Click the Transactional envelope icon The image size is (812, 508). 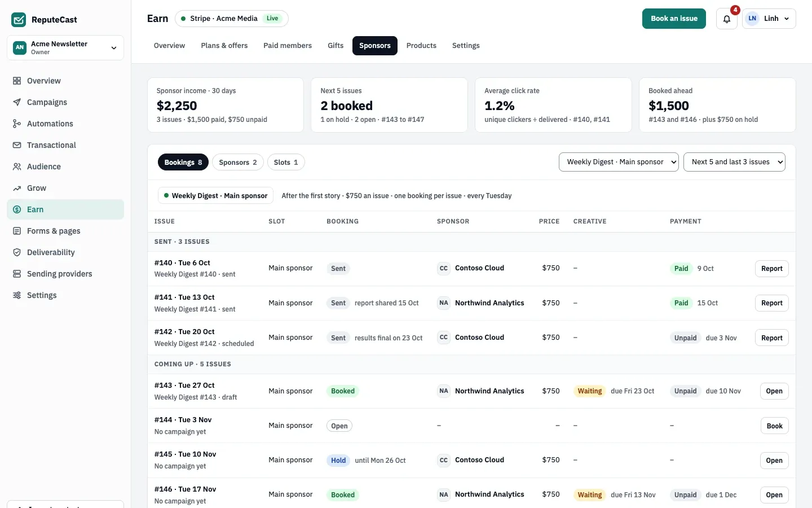pyautogui.click(x=17, y=145)
